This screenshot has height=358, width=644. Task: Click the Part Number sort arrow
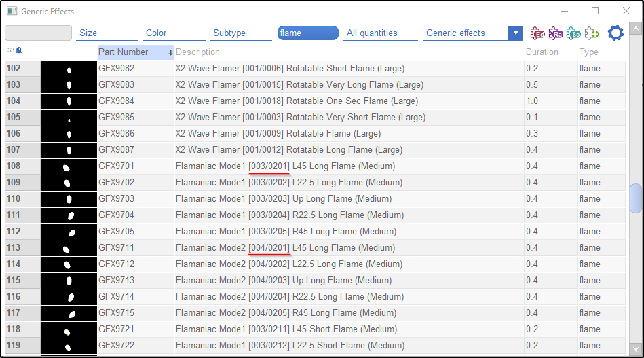(x=170, y=52)
